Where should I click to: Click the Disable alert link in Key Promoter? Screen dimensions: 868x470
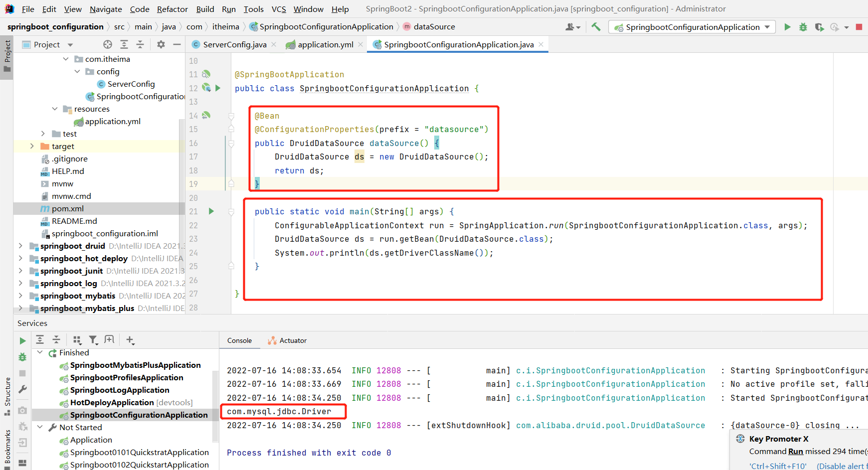click(842, 466)
